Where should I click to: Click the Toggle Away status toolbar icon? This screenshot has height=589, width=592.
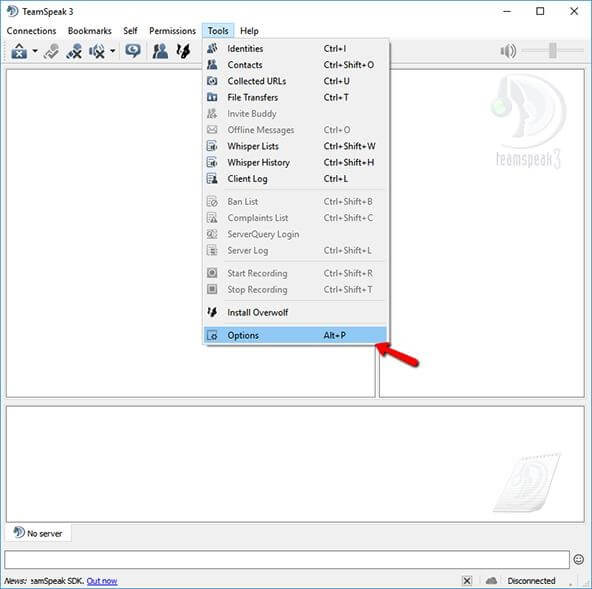click(51, 51)
